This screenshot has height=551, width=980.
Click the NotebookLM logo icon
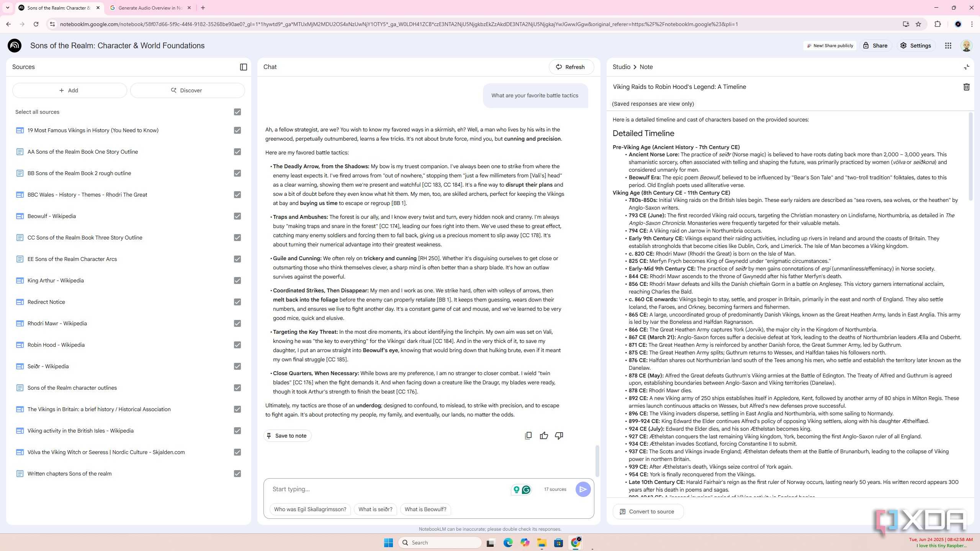15,46
